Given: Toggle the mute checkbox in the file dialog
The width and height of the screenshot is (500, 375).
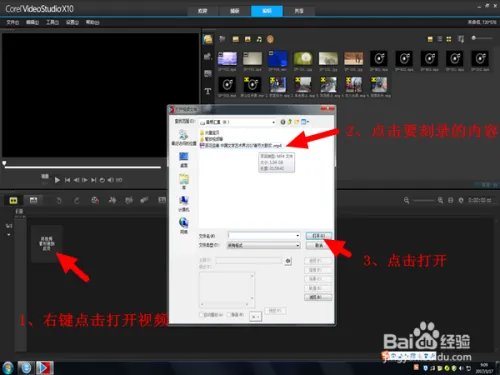Looking at the screenshot, I should tap(229, 314).
